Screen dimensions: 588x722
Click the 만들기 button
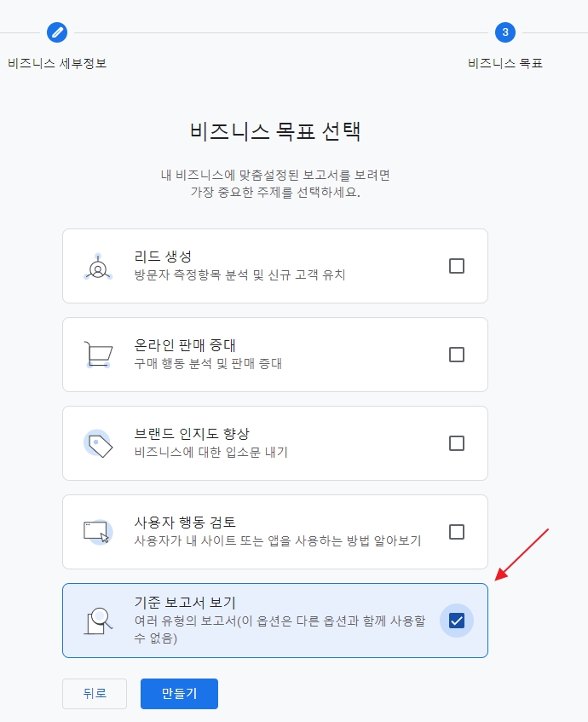[179, 694]
